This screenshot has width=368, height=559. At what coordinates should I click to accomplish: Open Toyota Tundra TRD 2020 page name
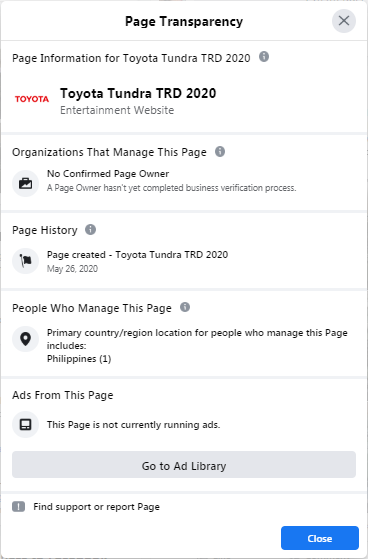coord(138,93)
